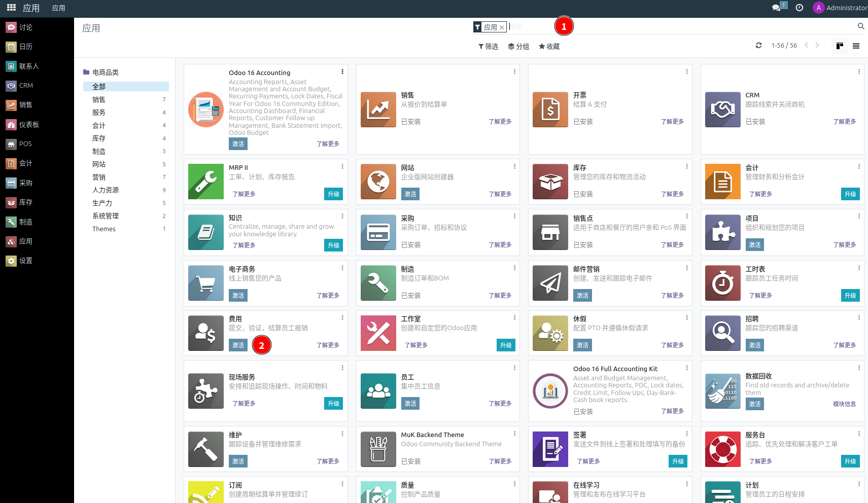The height and width of the screenshot is (503, 868).
Task: Activate the 费用 expenses app
Action: pyautogui.click(x=238, y=345)
